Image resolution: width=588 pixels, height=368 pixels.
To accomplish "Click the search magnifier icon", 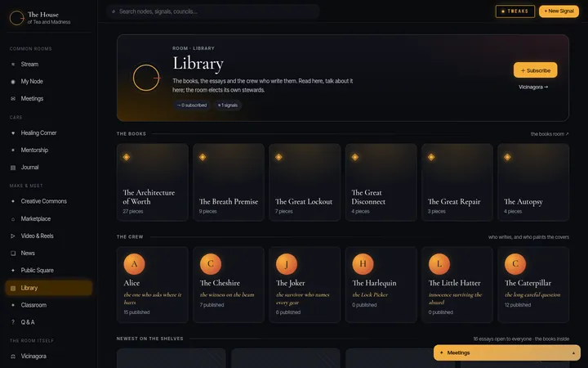I will 114,11.
